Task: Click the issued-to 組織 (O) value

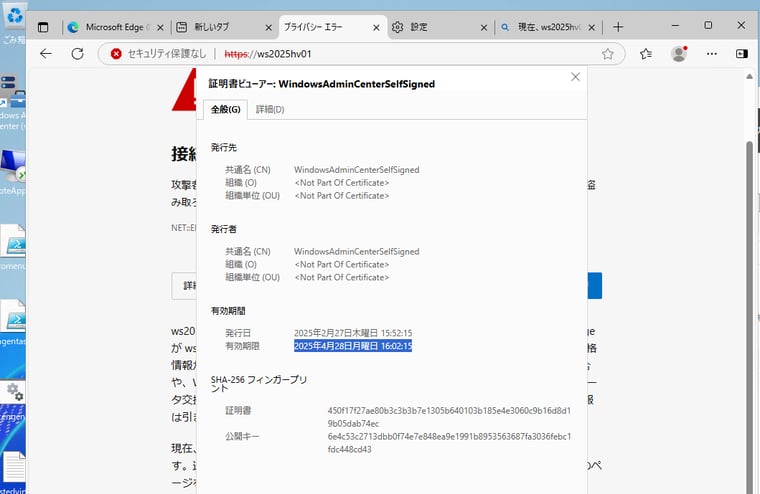Action: 342,183
